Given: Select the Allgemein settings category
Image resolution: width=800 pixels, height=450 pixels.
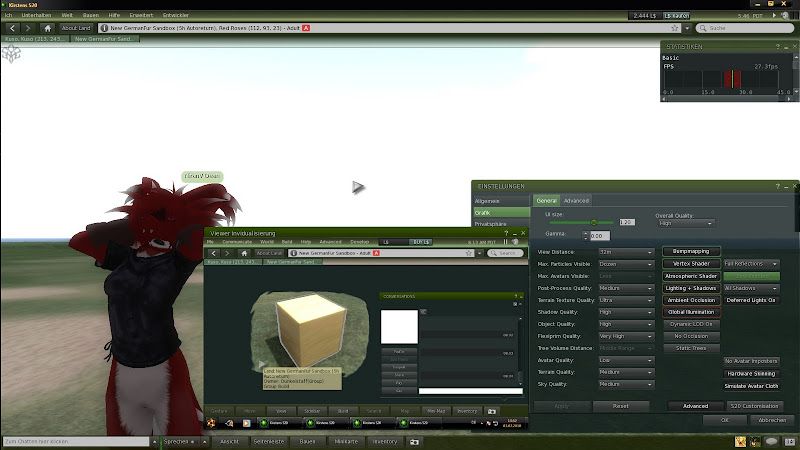Looking at the screenshot, I should click(501, 201).
